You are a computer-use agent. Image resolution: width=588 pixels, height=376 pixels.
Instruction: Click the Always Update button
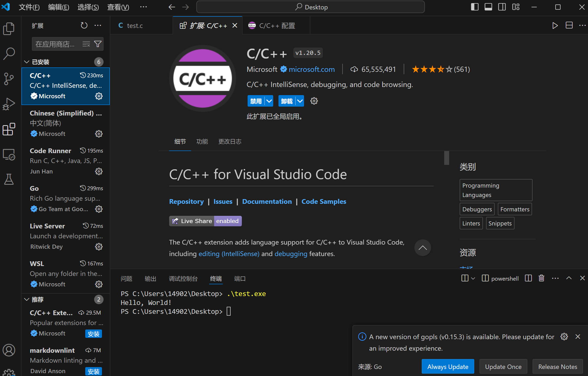[448, 366]
